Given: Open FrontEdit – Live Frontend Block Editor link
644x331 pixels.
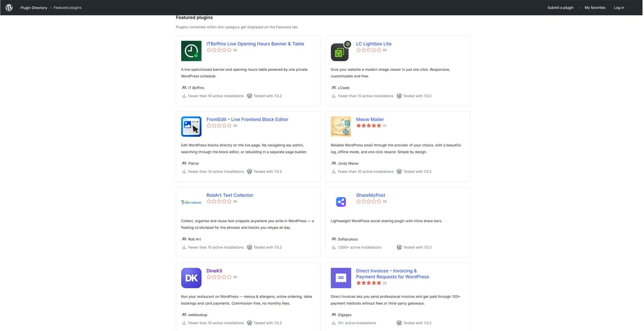Looking at the screenshot, I should pyautogui.click(x=247, y=120).
